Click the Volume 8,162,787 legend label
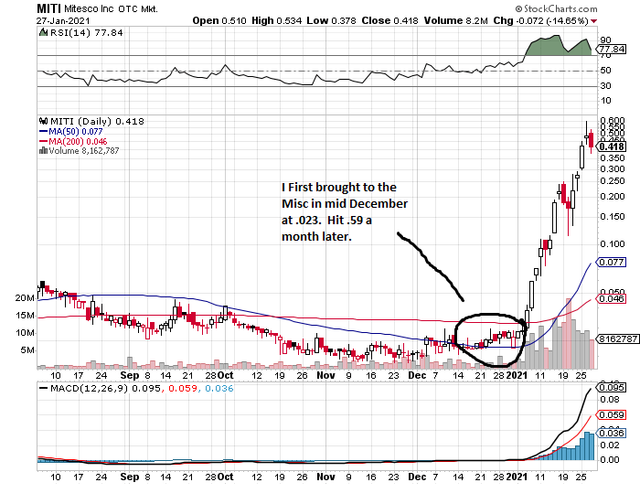This screenshot has width=640, height=485. 84,151
